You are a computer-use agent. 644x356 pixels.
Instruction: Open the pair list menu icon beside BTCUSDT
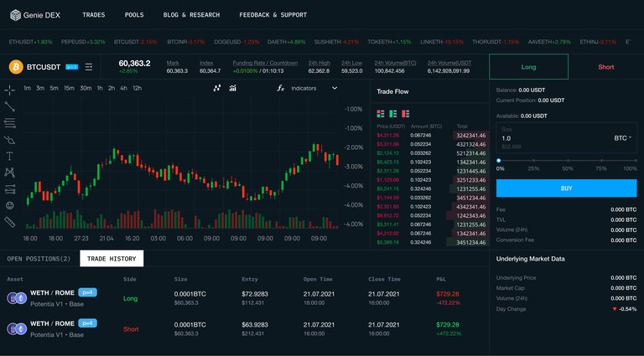89,67
